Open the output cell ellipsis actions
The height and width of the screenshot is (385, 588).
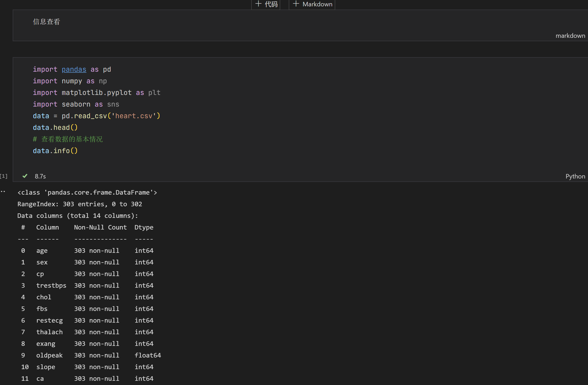[3, 191]
